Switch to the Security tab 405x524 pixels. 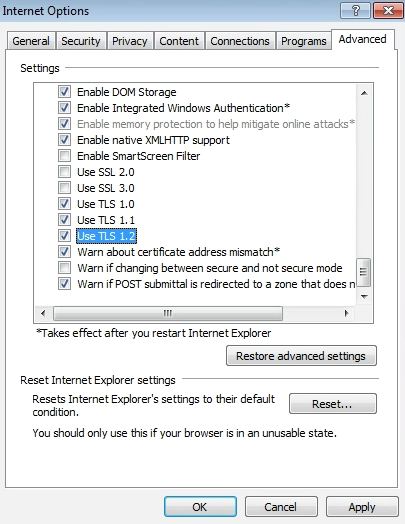81,41
